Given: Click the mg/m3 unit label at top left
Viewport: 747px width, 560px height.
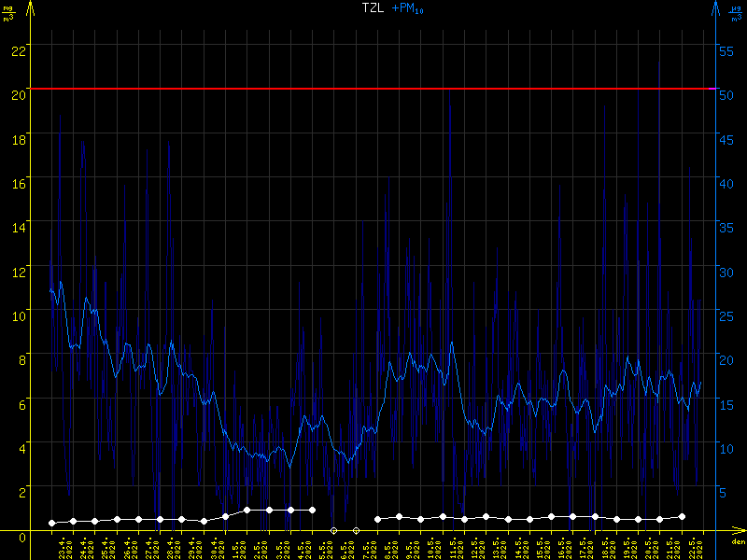Looking at the screenshot, I should coord(9,12).
